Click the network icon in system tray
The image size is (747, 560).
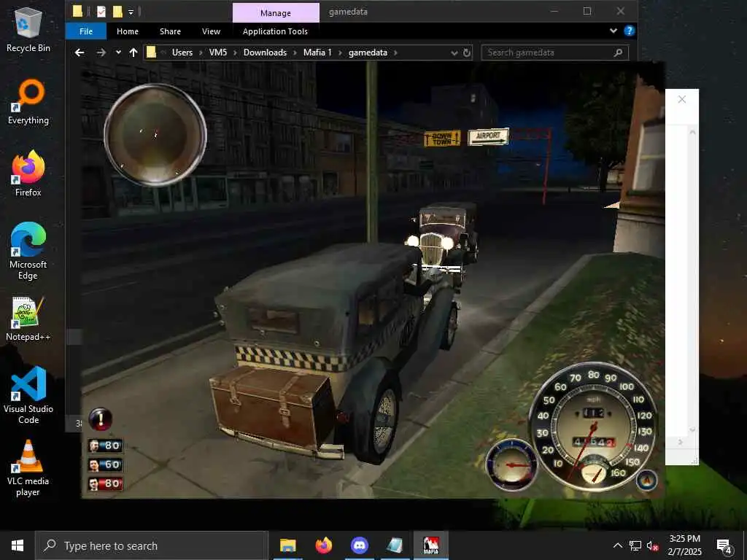point(635,545)
